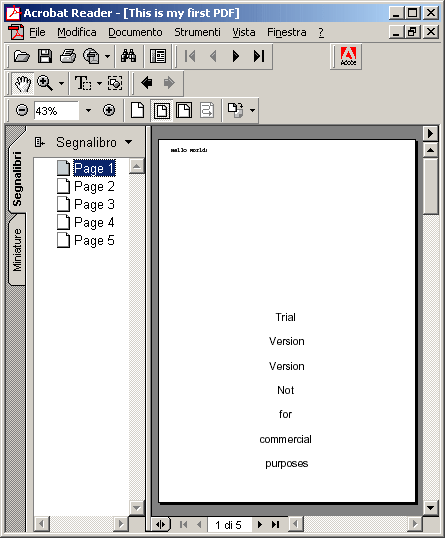
Task: Go to previous view with the left arrow
Action: pos(147,83)
